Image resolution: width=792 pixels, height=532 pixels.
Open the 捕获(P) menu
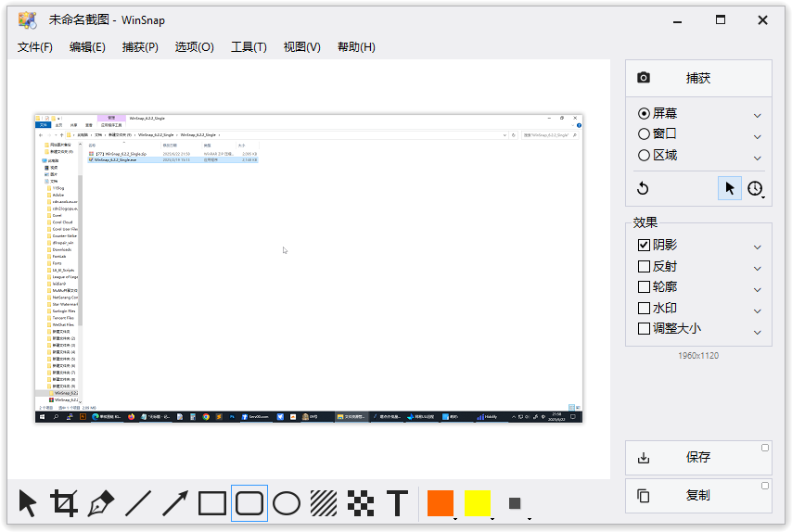tap(140, 47)
